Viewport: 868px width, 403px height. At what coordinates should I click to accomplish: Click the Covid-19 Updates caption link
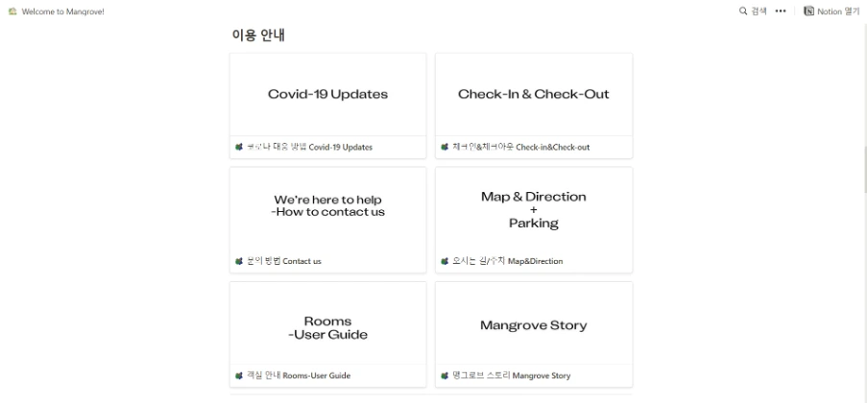coord(309,147)
